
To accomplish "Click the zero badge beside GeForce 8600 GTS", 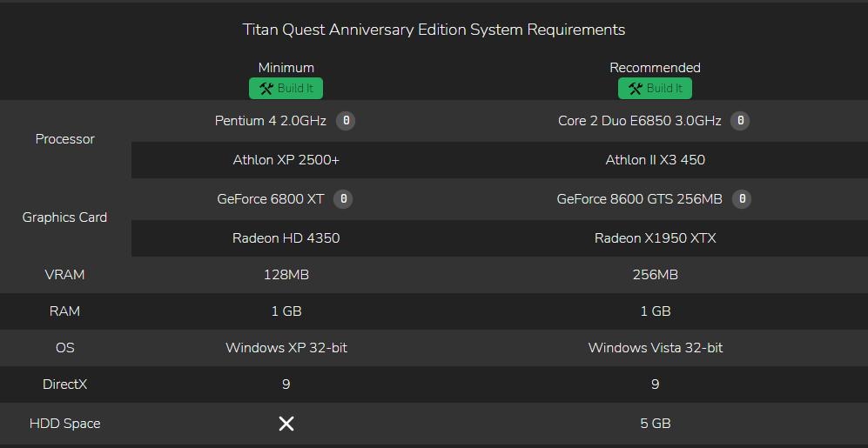I will pos(742,199).
